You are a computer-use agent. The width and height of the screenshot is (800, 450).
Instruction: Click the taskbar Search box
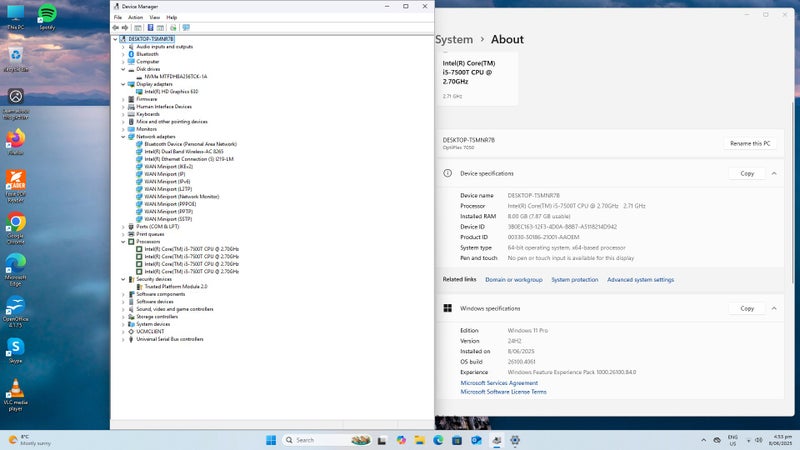coord(327,440)
